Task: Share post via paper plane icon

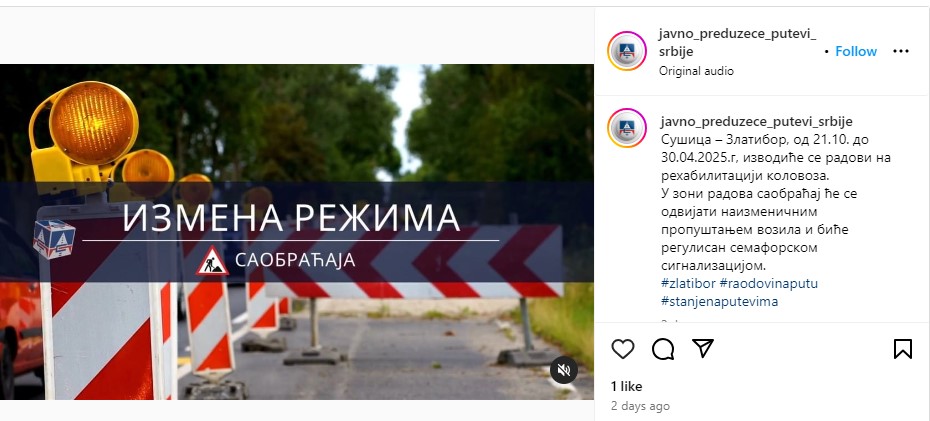Action: click(x=703, y=349)
